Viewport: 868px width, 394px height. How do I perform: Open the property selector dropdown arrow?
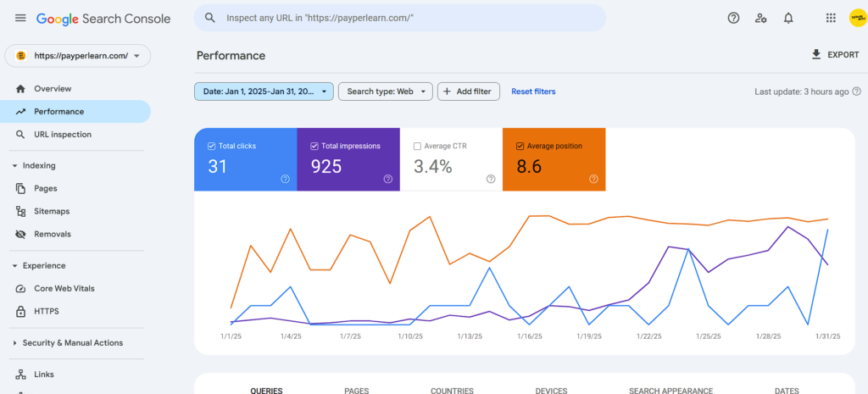pos(136,56)
